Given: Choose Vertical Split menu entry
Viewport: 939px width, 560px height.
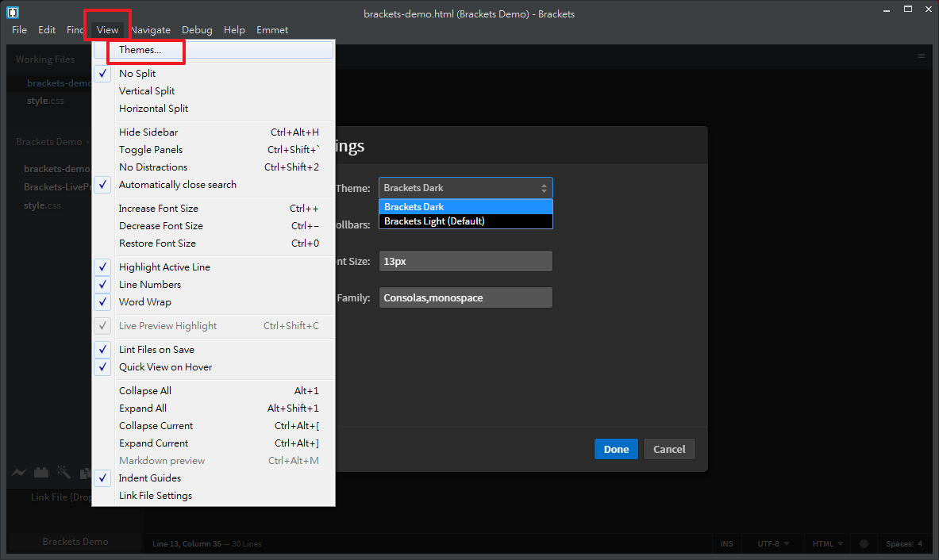Looking at the screenshot, I should 147,91.
